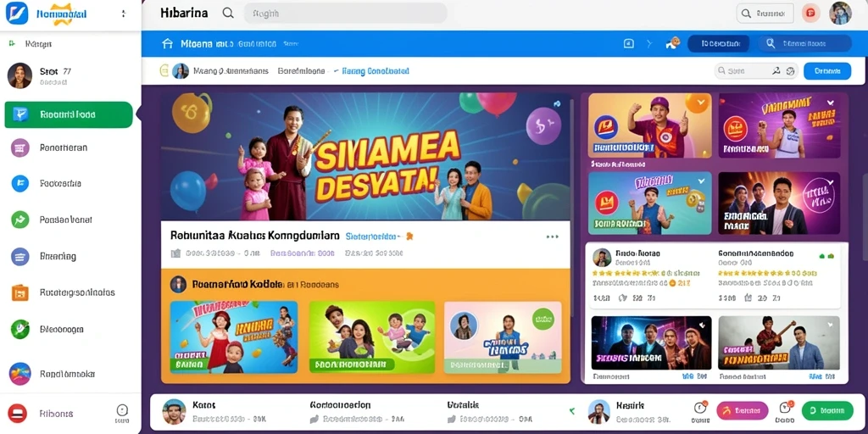
Task: Click the globe icon inside the small search field
Action: (791, 71)
